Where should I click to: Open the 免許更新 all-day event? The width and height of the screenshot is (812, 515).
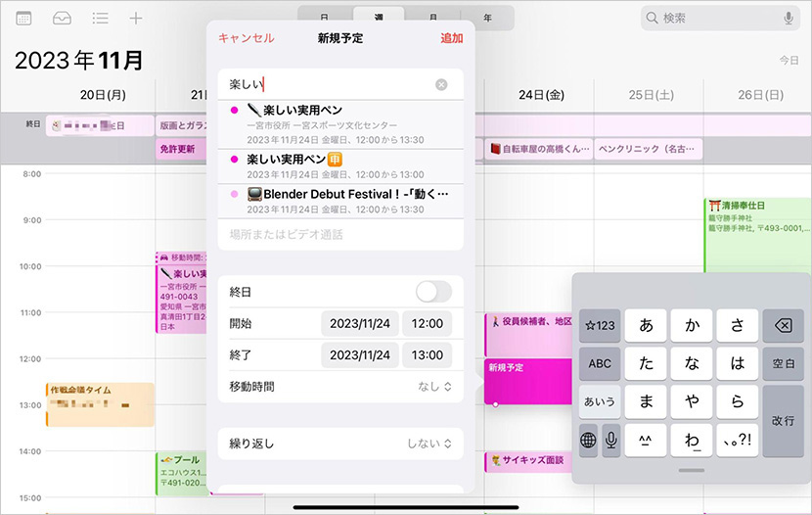[181, 149]
